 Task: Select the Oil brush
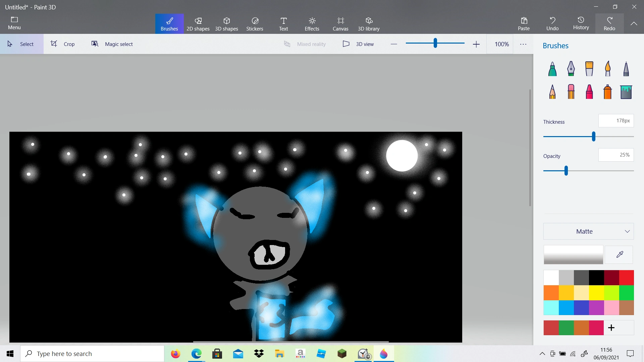589,68
